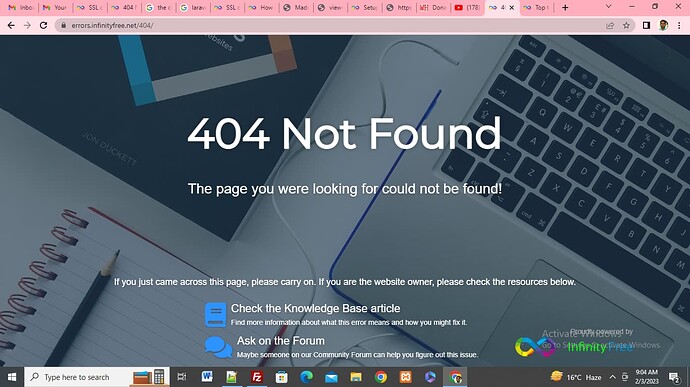Bookmark this page with star icon
Viewport: 690px width, 387px height.
(x=626, y=26)
